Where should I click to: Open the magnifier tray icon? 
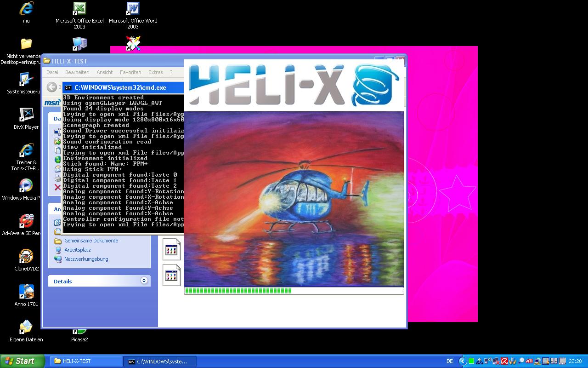click(521, 361)
